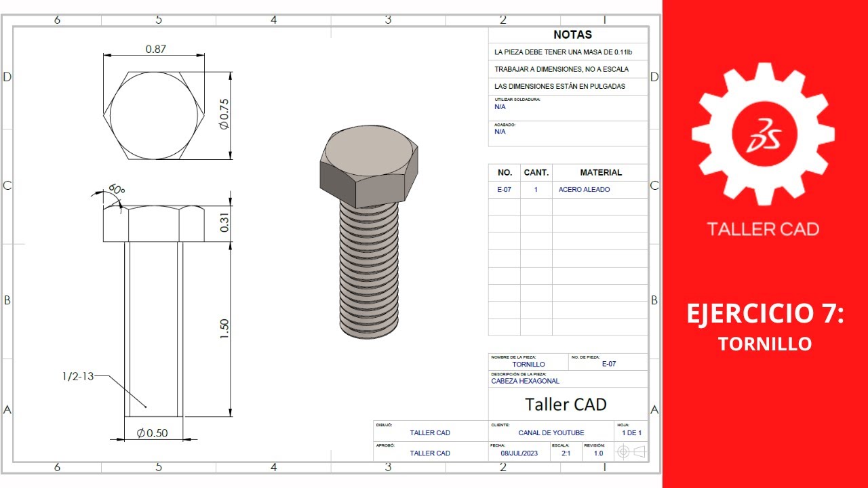Click the 2:1 scale value
The image size is (868, 488).
click(x=566, y=453)
